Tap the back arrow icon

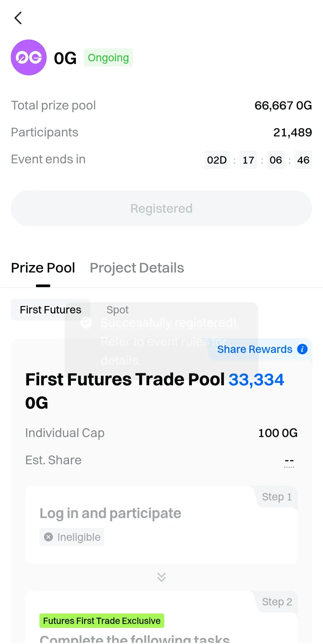pos(18,18)
